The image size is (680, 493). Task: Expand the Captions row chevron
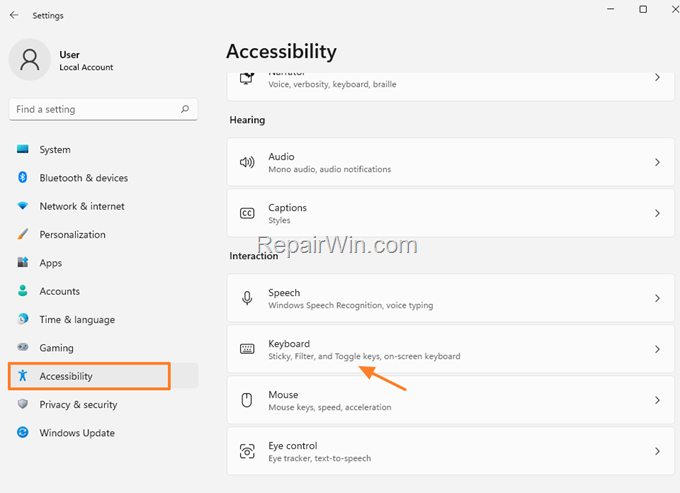point(657,213)
